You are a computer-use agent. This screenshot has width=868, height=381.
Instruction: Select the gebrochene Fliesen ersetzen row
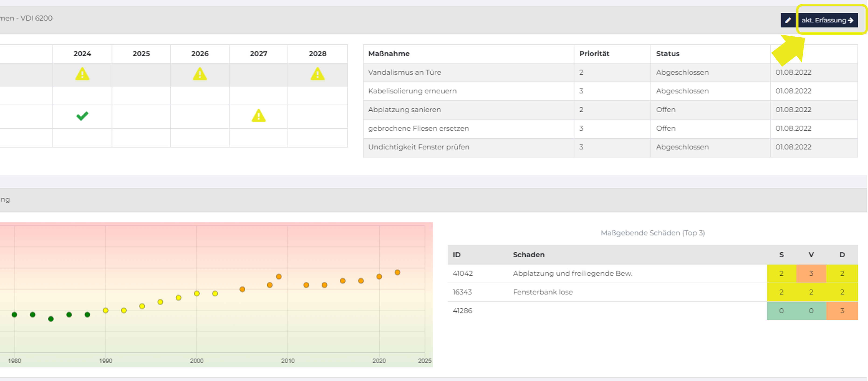(610, 128)
